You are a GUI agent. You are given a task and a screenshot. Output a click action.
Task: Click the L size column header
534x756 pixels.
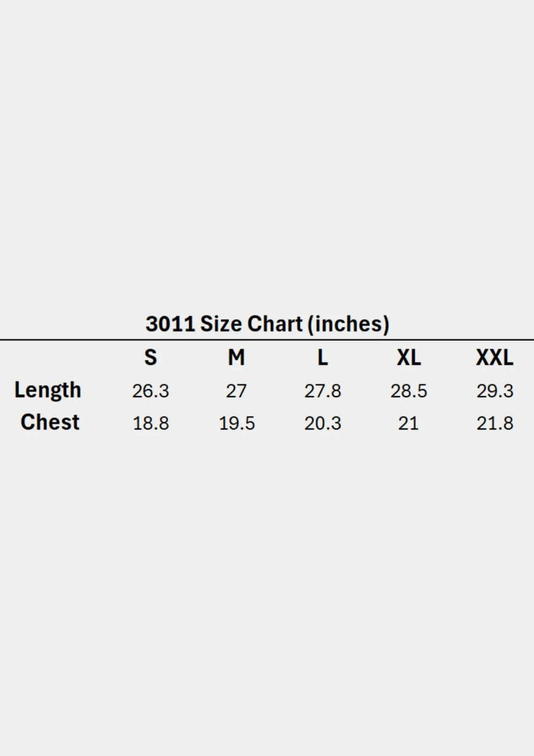(323, 357)
